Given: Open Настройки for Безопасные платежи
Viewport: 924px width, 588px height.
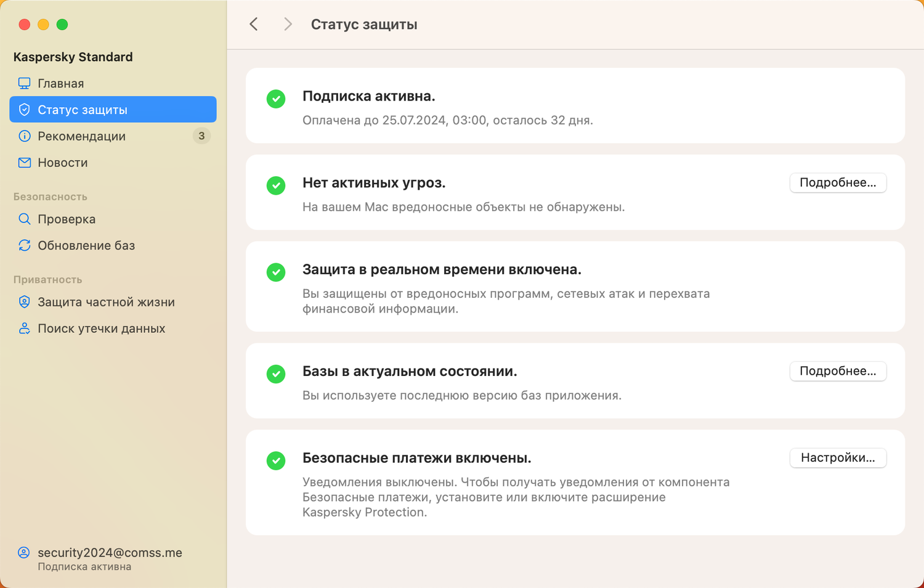Looking at the screenshot, I should pos(838,458).
